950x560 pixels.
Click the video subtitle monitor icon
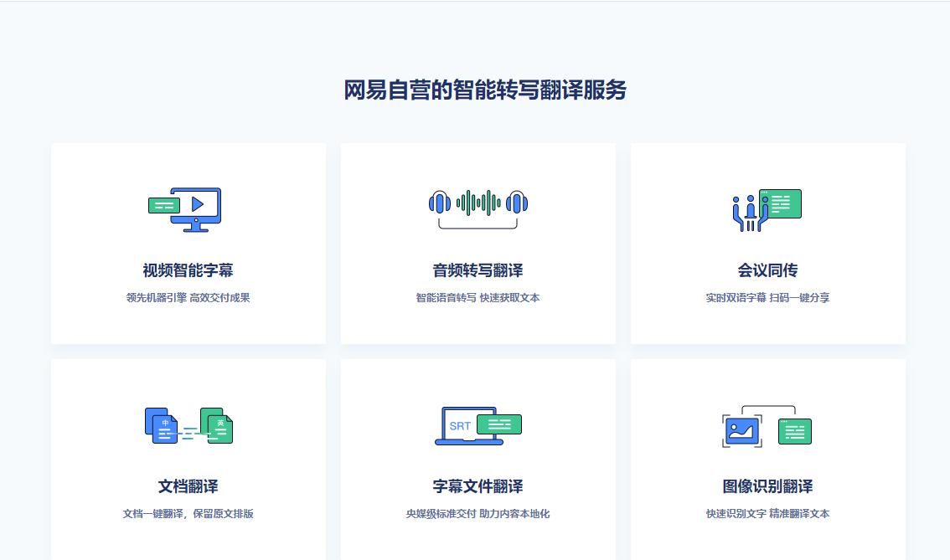point(185,209)
